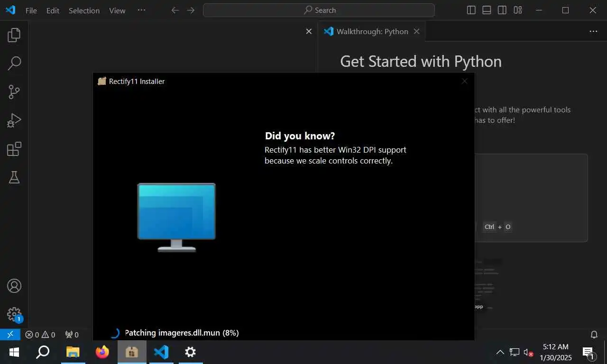Viewport: 607px width, 364px height.
Task: Go back with the left arrow
Action: [175, 10]
